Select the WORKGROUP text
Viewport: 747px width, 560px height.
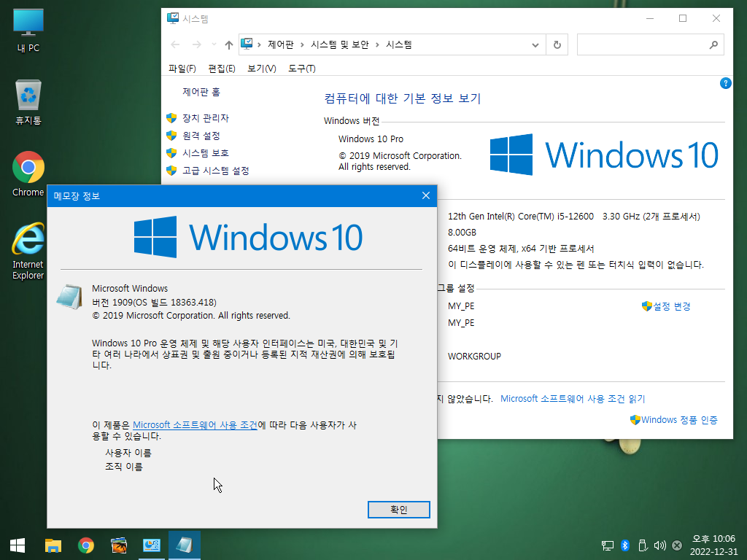474,356
